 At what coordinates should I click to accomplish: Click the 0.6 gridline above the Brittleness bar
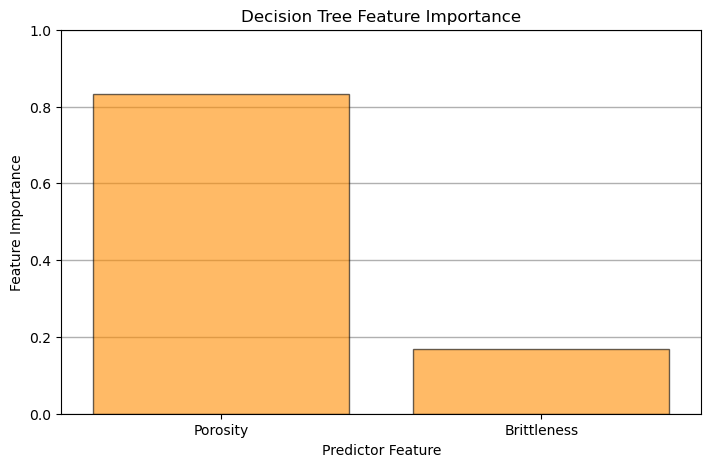(x=541, y=184)
